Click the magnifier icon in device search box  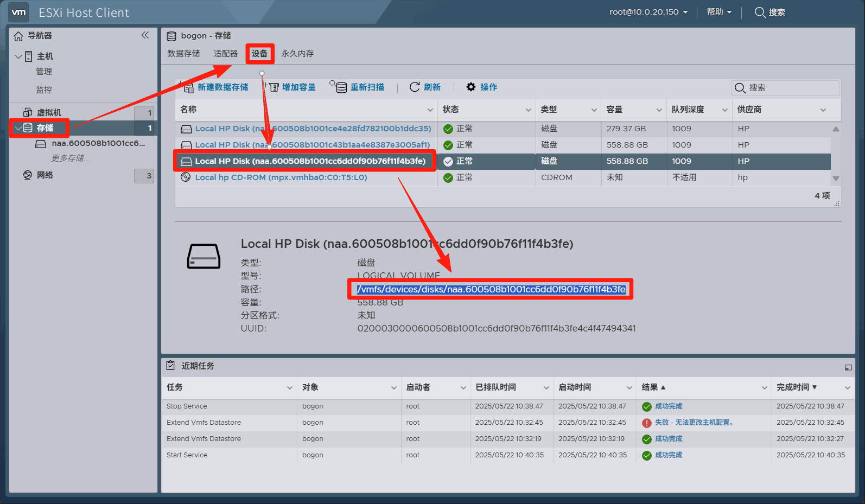coord(740,88)
